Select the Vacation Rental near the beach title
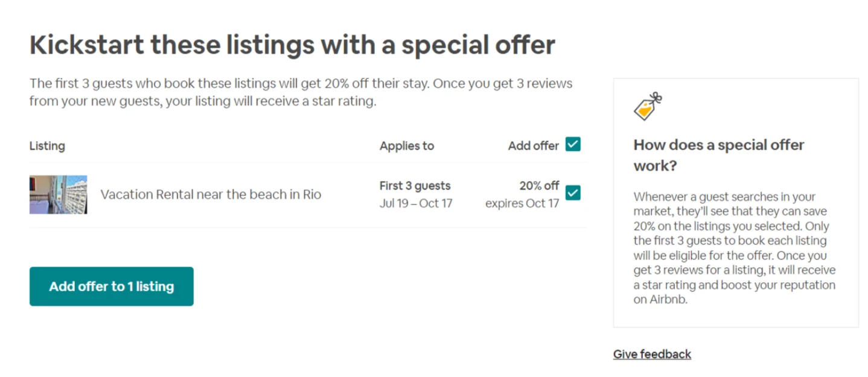Screen dimensions: 868x377 point(211,194)
